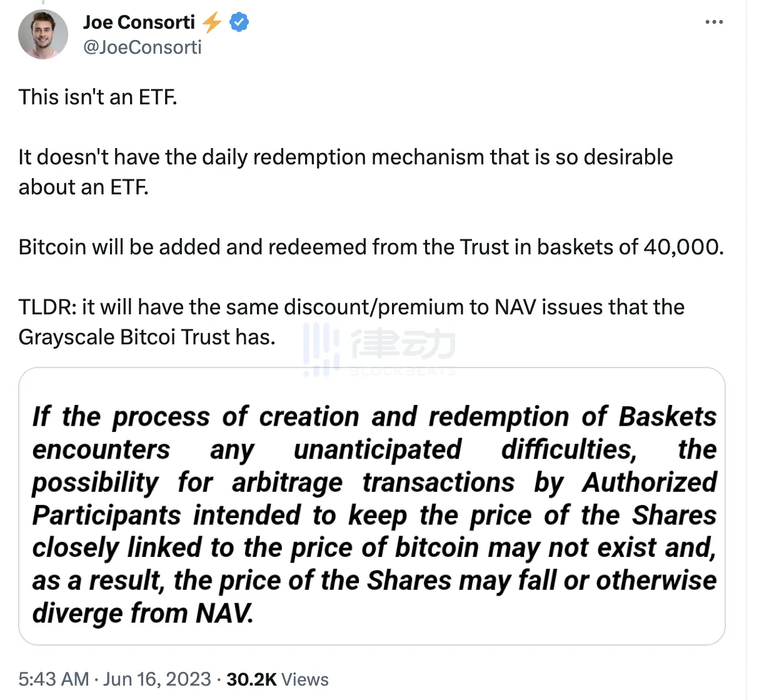Expand the attached Baskets quote image
759x700 pixels.
click(372, 506)
